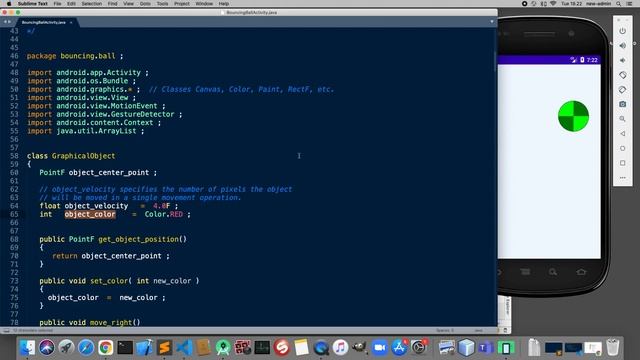Open Safari from the Dock
This screenshot has height=360, width=640.
[86, 347]
